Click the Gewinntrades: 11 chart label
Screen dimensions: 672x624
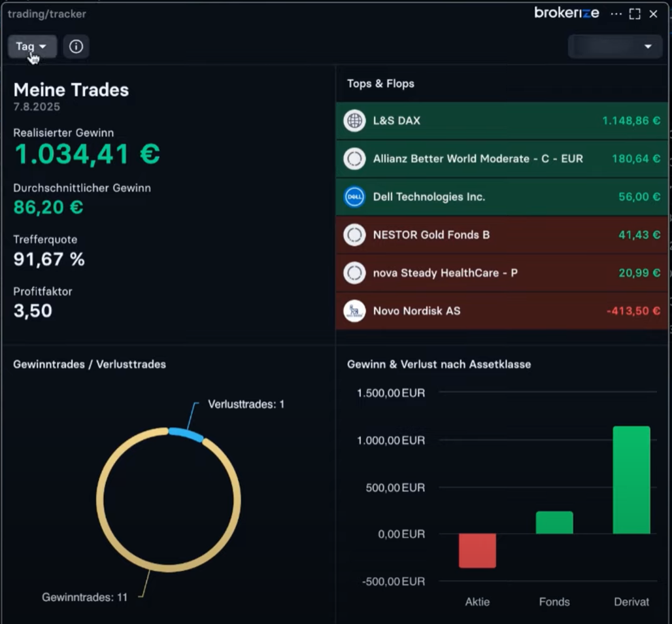click(x=84, y=597)
